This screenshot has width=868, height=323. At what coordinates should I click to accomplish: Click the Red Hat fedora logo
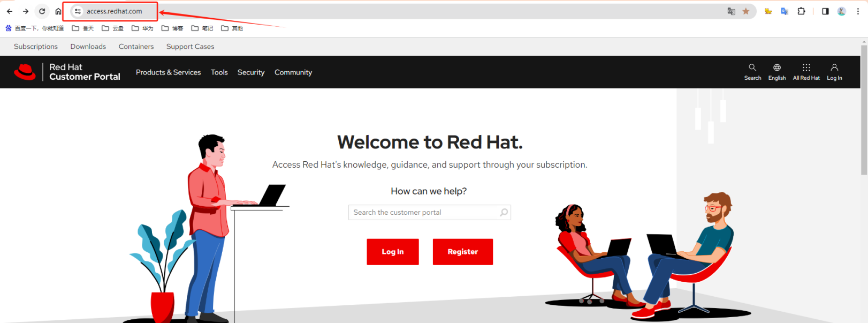point(25,72)
